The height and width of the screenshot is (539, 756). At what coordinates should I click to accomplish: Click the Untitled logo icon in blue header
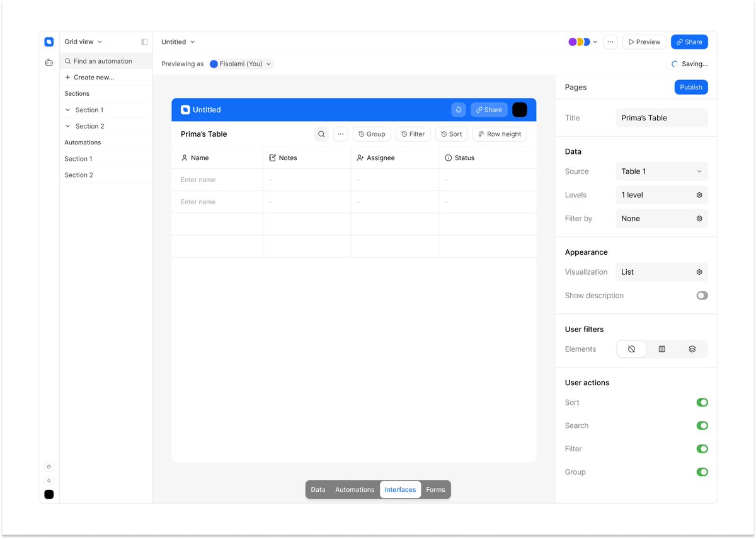[185, 110]
